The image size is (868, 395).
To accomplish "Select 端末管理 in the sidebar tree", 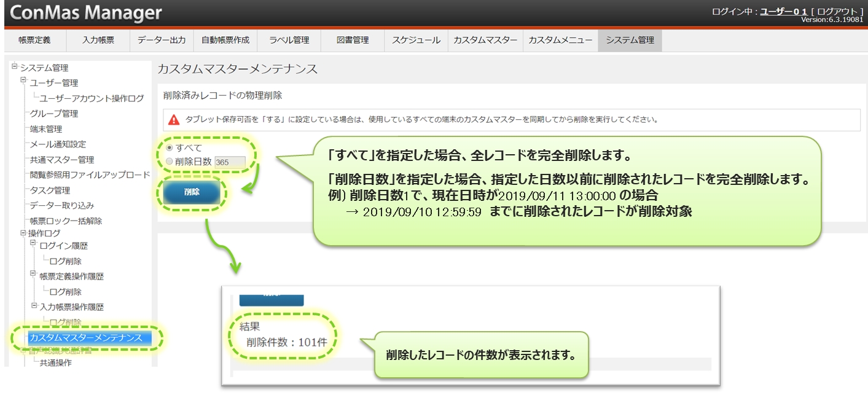I will tap(46, 129).
